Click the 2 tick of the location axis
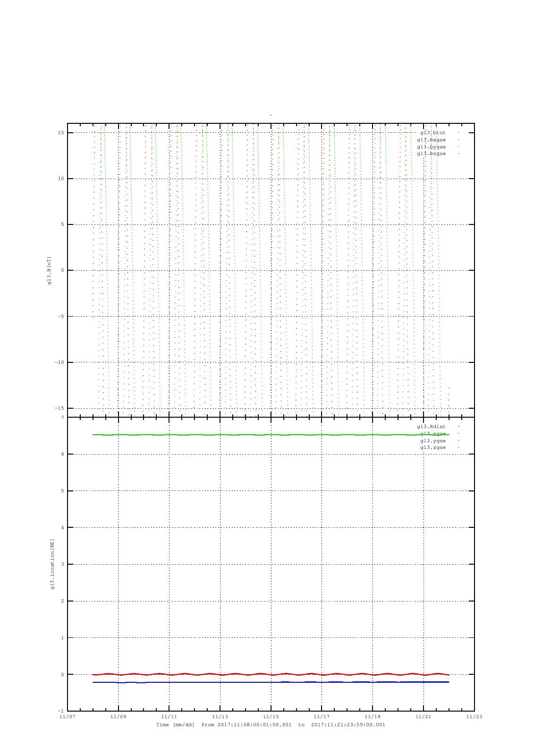Viewport: 534px width, 756px height. click(x=62, y=601)
